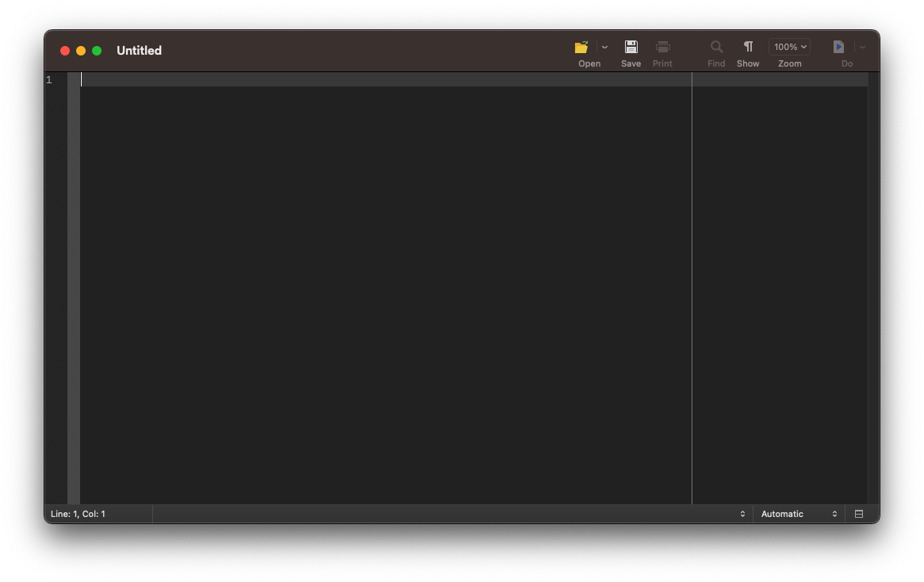The width and height of the screenshot is (924, 582).
Task: Open the Automatic syntax mode dropdown
Action: 799,514
